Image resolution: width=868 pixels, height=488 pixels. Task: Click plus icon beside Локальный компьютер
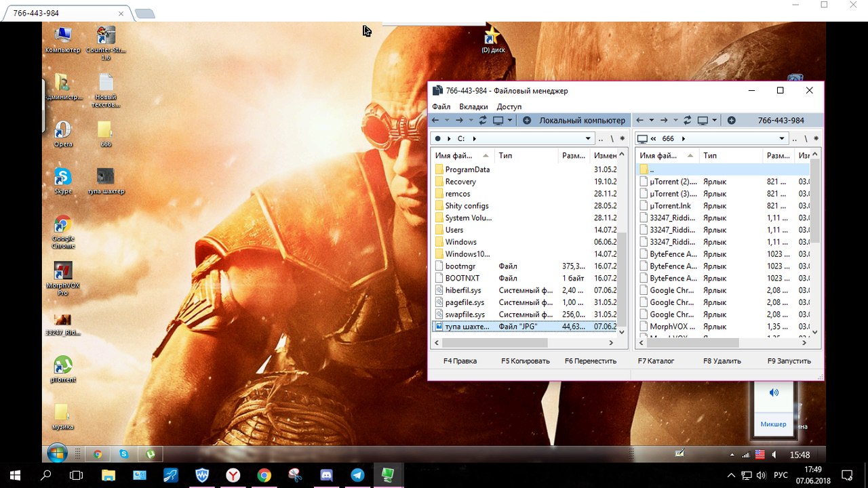[x=527, y=121]
